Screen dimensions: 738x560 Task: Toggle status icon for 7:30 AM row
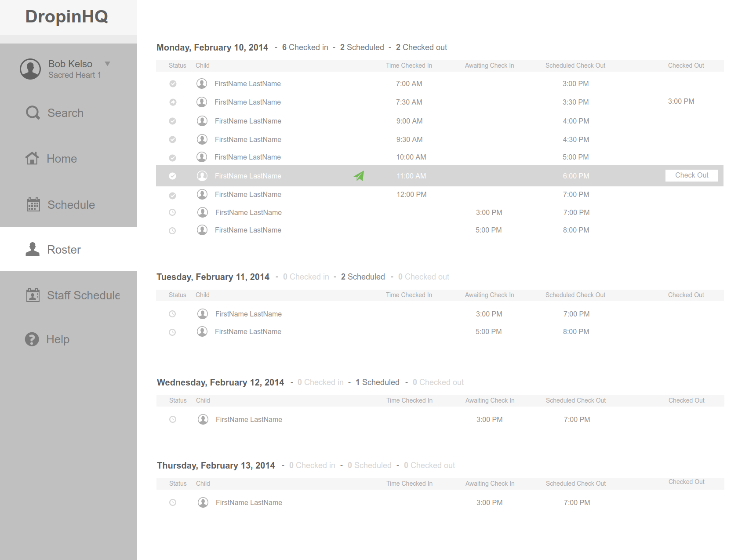coord(173,102)
